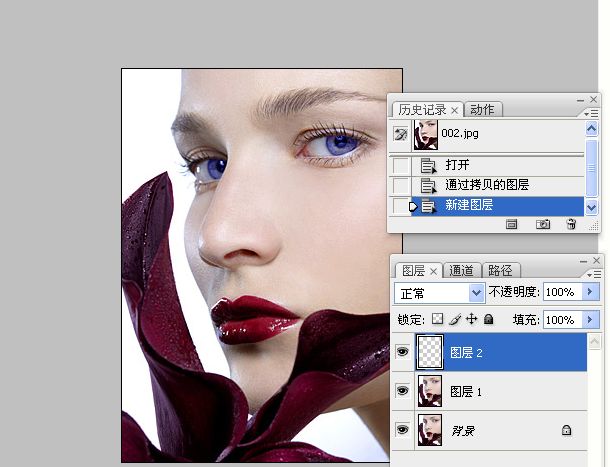Click the lock all padlock icon

pos(488,320)
